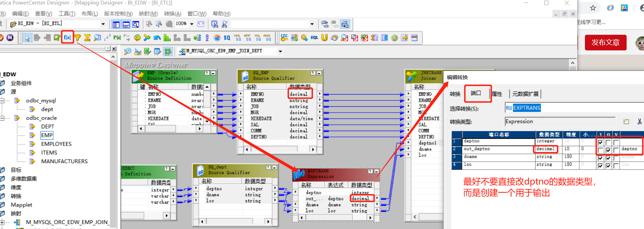This screenshot has height=229, width=644.
Task: Select the MQ SQ toolbar icon
Action: 257,38
